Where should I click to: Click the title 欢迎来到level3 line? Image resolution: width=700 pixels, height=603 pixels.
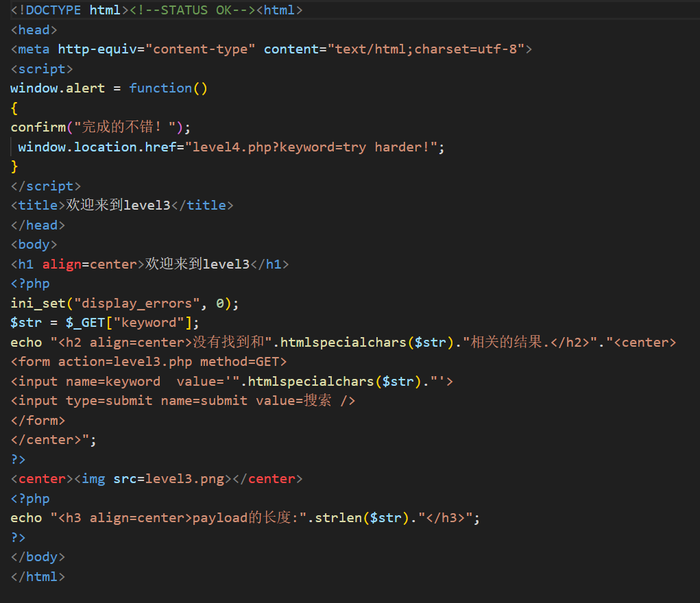coord(122,206)
